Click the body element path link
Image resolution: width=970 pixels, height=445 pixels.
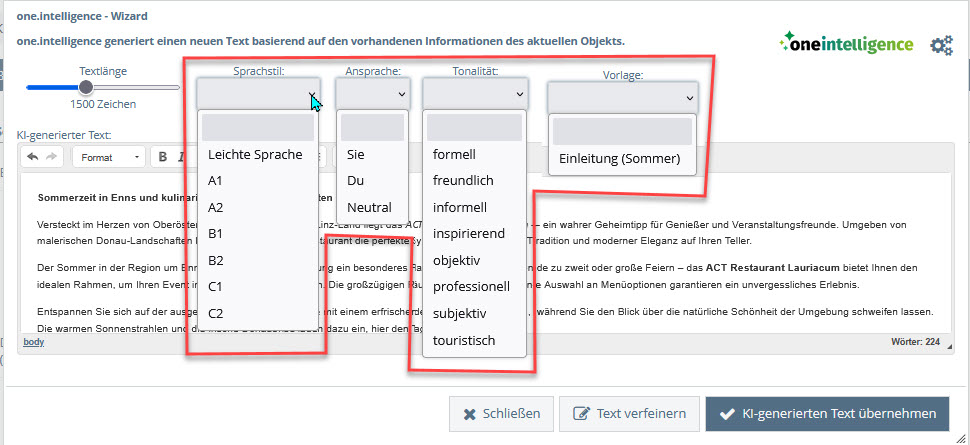click(33, 342)
